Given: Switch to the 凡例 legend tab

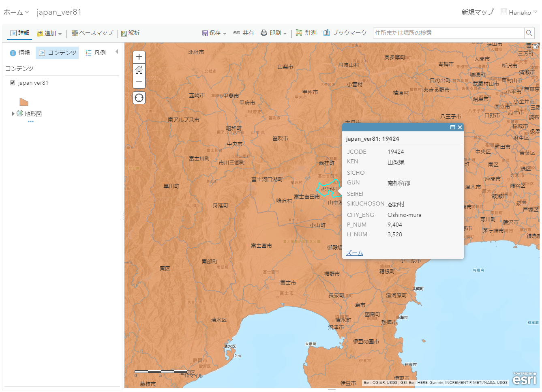Looking at the screenshot, I should click(96, 53).
